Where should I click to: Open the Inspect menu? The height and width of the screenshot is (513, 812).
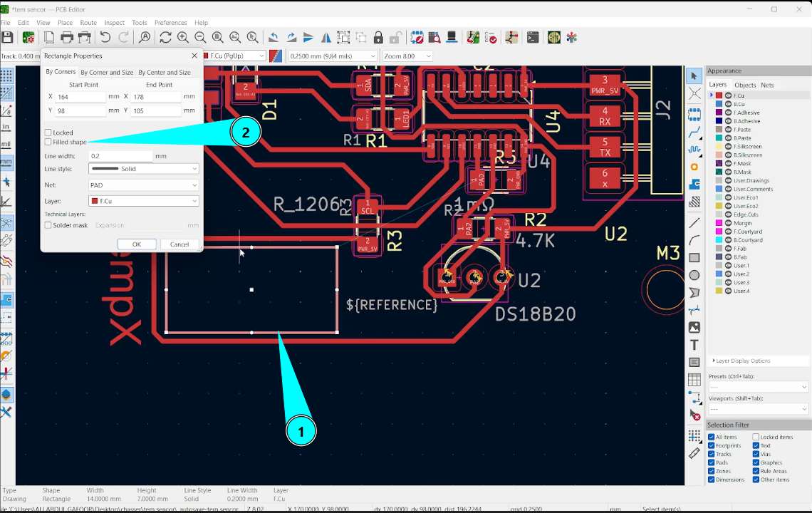click(x=114, y=23)
